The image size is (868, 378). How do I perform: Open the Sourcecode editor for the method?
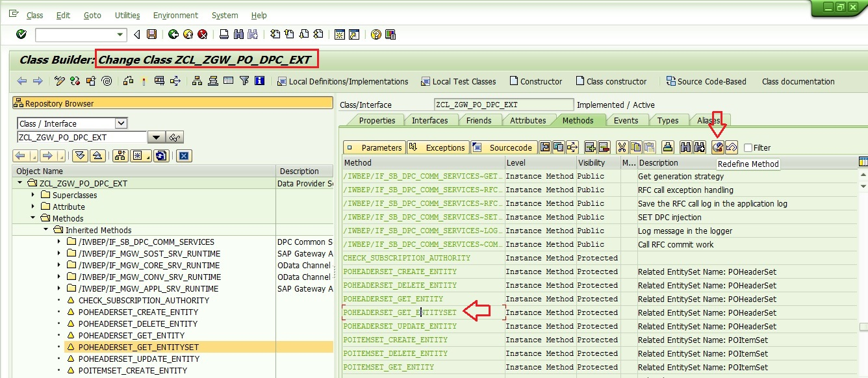(x=504, y=147)
